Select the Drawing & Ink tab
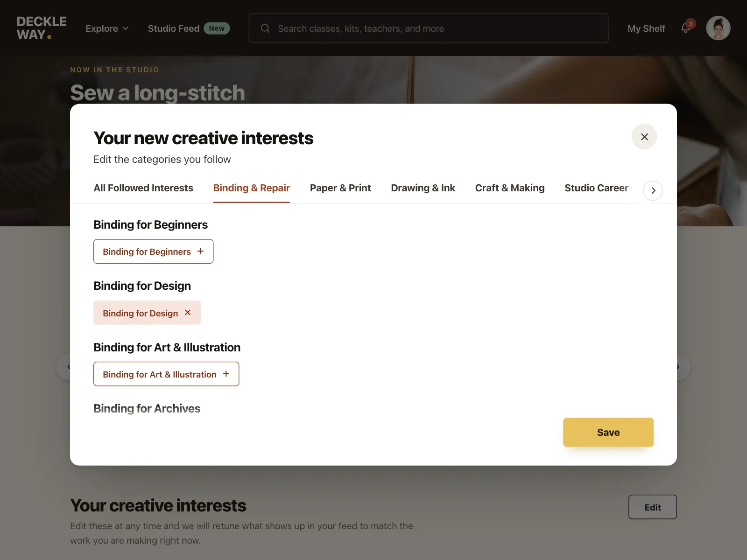Image resolution: width=747 pixels, height=560 pixels. pos(423,188)
